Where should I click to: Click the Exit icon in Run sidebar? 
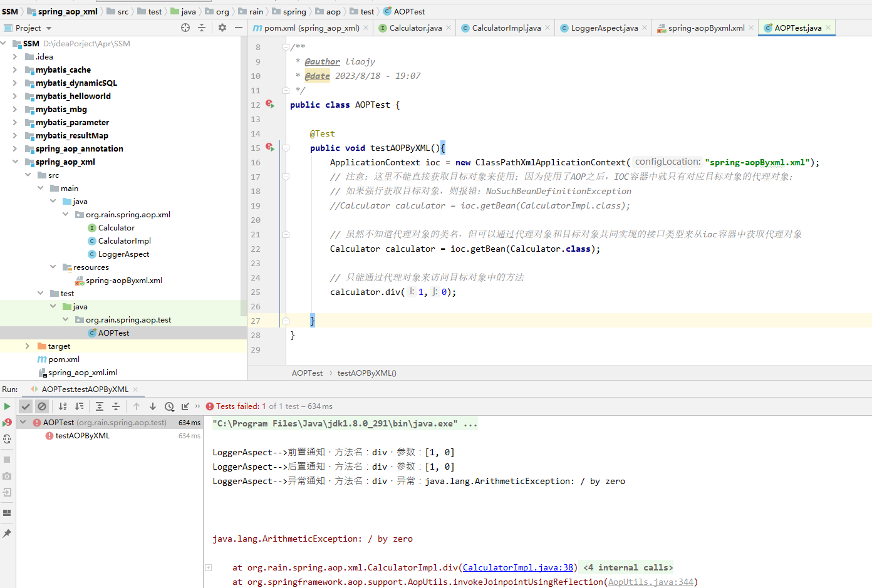point(7,492)
